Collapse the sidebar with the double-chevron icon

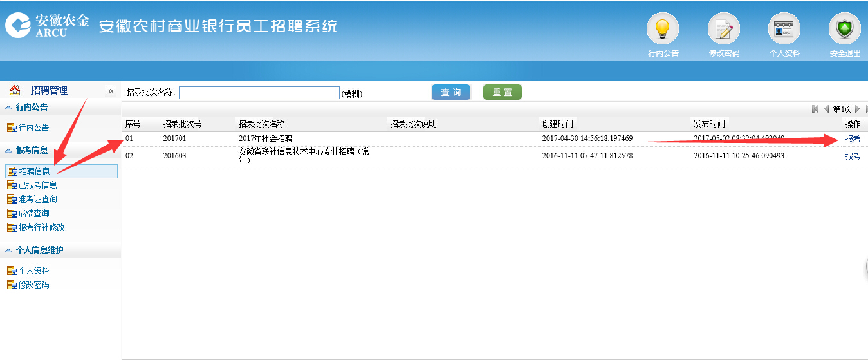tap(110, 91)
